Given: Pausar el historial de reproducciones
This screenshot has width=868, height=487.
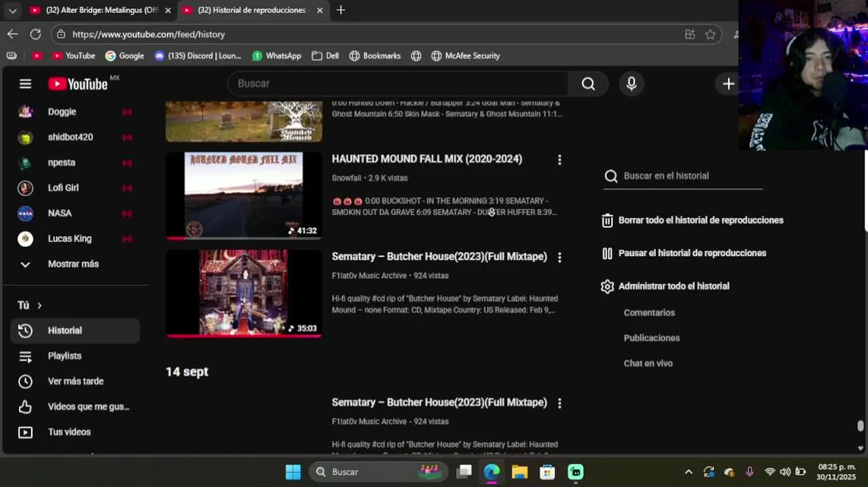Looking at the screenshot, I should (683, 253).
